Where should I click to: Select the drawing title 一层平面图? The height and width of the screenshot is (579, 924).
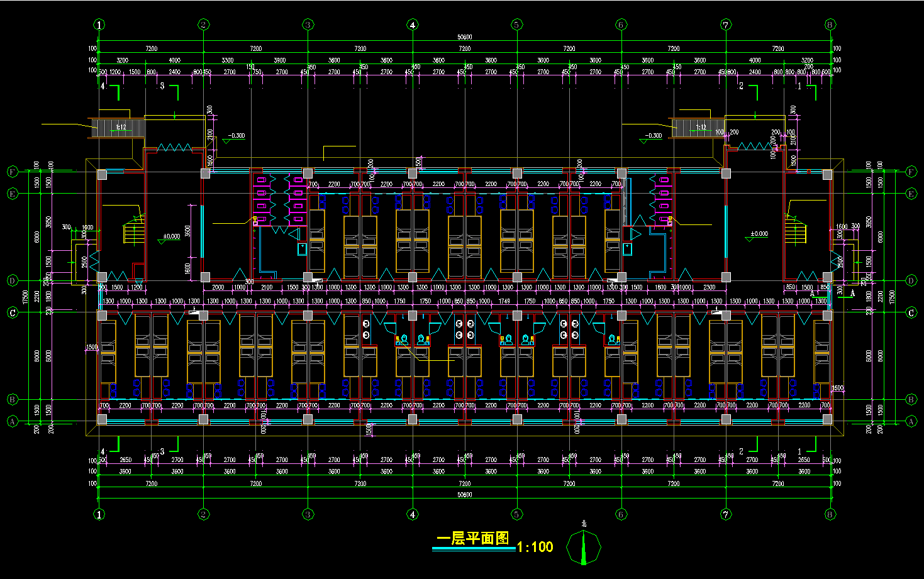pos(473,538)
